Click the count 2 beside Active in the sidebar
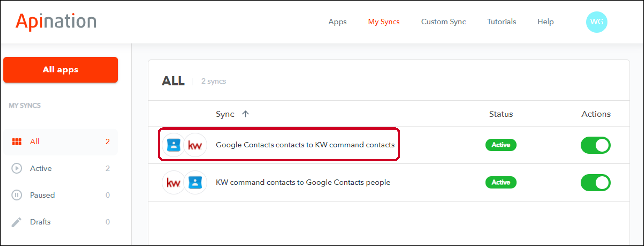 108,168
